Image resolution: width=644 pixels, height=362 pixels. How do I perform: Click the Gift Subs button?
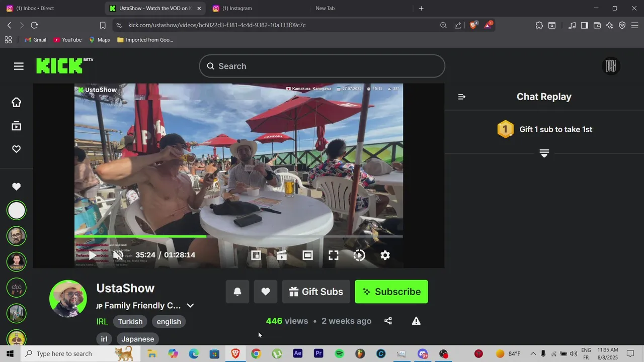click(316, 292)
